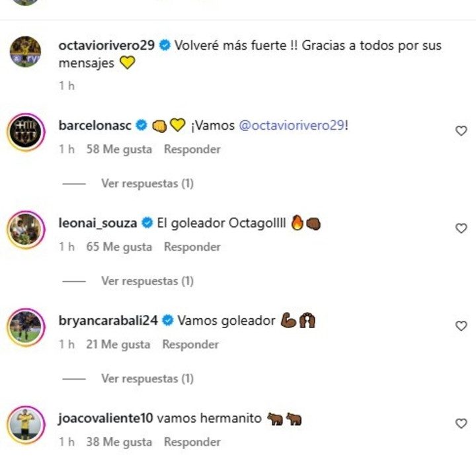Image resolution: width=476 pixels, height=459 pixels.
Task: Like leonai_souza's comment with heart icon
Action: 461,228
